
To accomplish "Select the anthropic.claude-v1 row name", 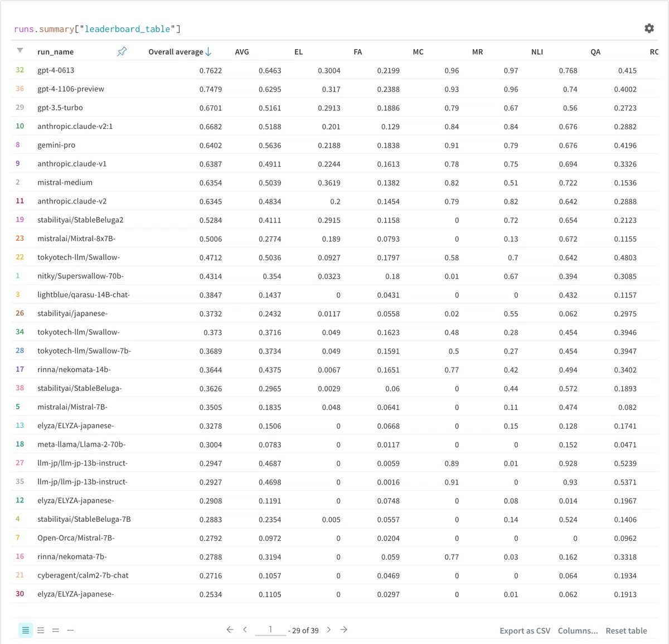I will pyautogui.click(x=72, y=164).
